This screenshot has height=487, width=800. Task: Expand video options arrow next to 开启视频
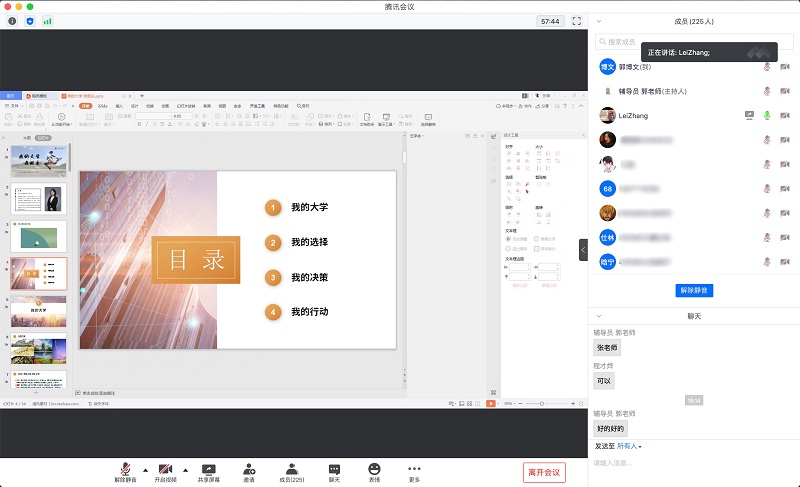pyautogui.click(x=185, y=469)
